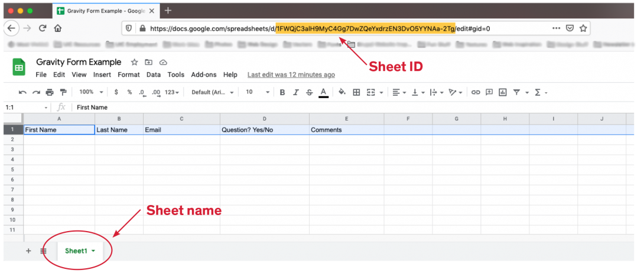644x273 pixels.
Task: Add a new sheet with plus icon
Action: click(28, 251)
